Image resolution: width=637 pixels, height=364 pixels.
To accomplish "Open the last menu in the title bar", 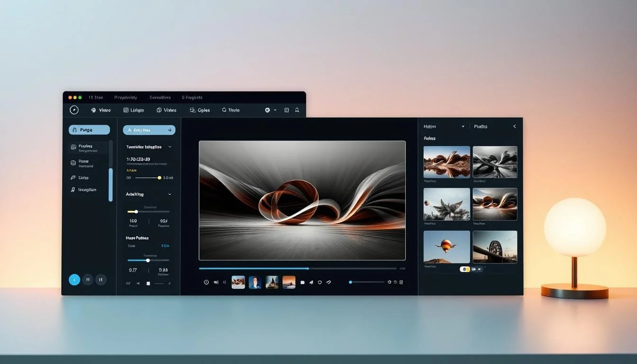I will pos(192,98).
